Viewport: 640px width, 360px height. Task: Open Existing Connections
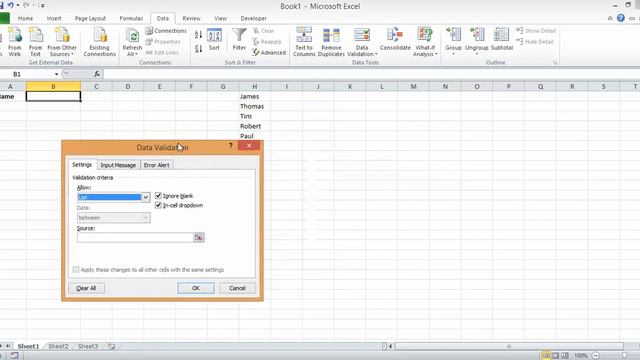(100, 41)
